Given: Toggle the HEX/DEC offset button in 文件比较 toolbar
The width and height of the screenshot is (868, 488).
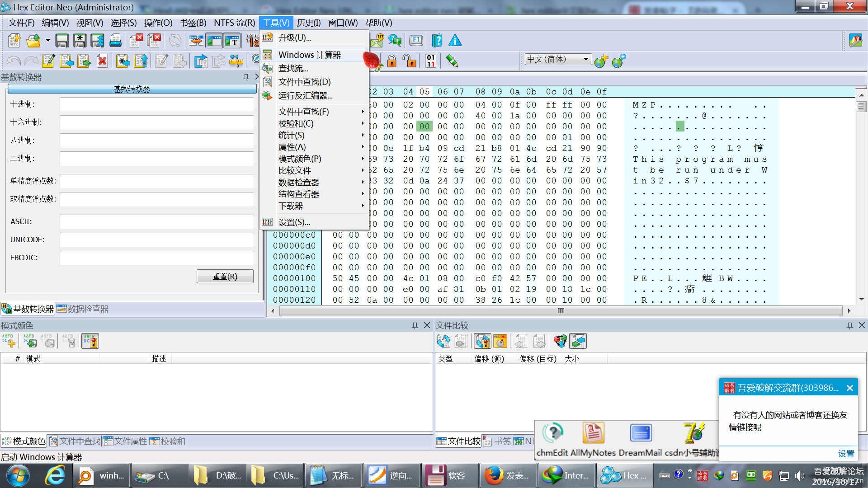Looking at the screenshot, I should click(500, 341).
